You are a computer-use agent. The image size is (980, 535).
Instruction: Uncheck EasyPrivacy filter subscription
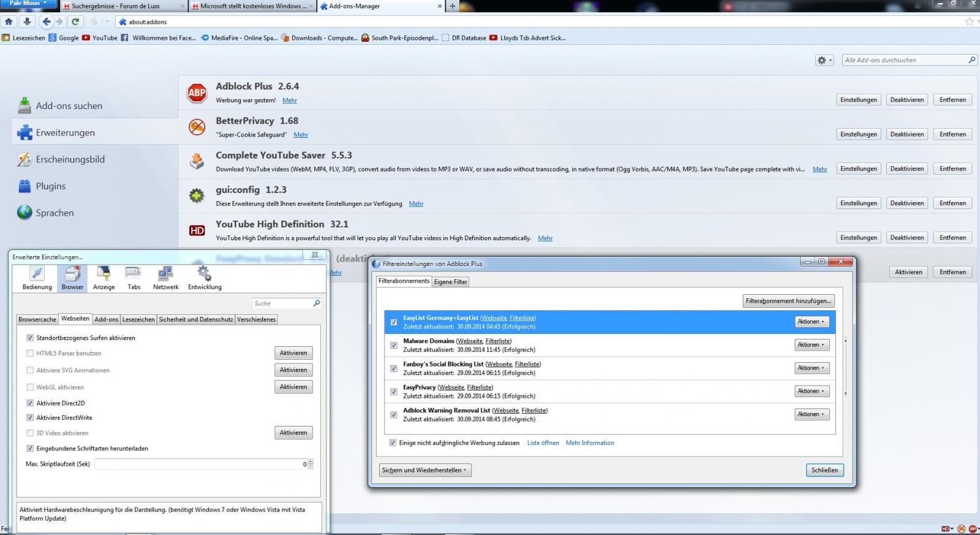[x=393, y=392]
